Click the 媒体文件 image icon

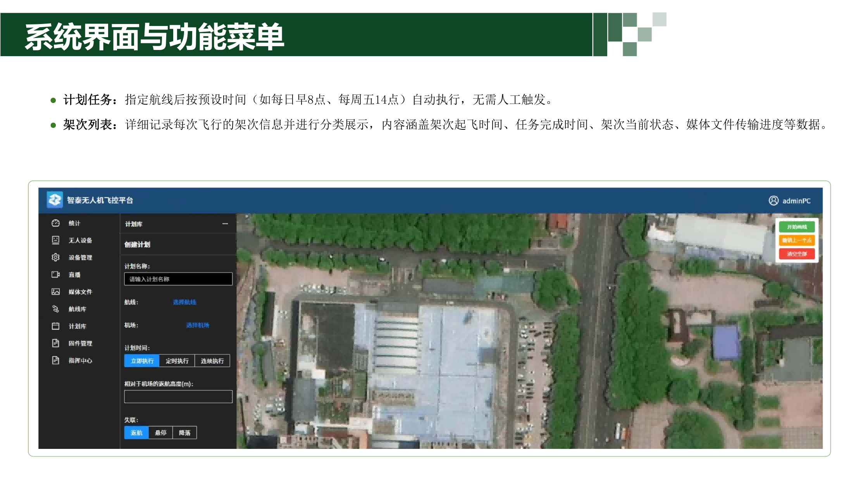[x=55, y=292]
